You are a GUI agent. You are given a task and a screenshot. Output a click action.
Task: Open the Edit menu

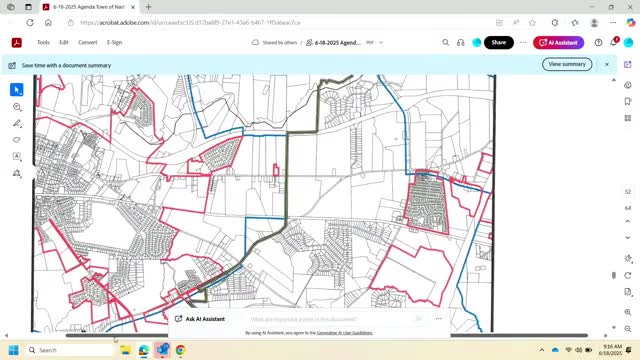[x=64, y=42]
